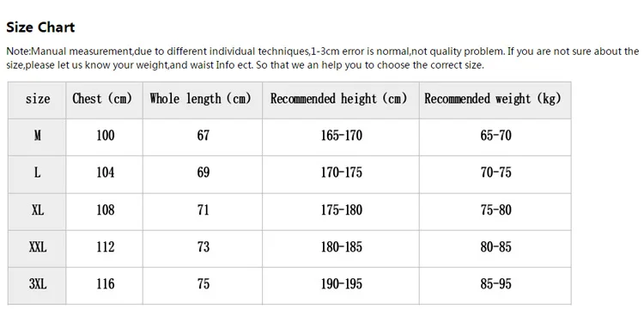Select the XXL size row label
This screenshot has height=310, width=644.
(38, 249)
